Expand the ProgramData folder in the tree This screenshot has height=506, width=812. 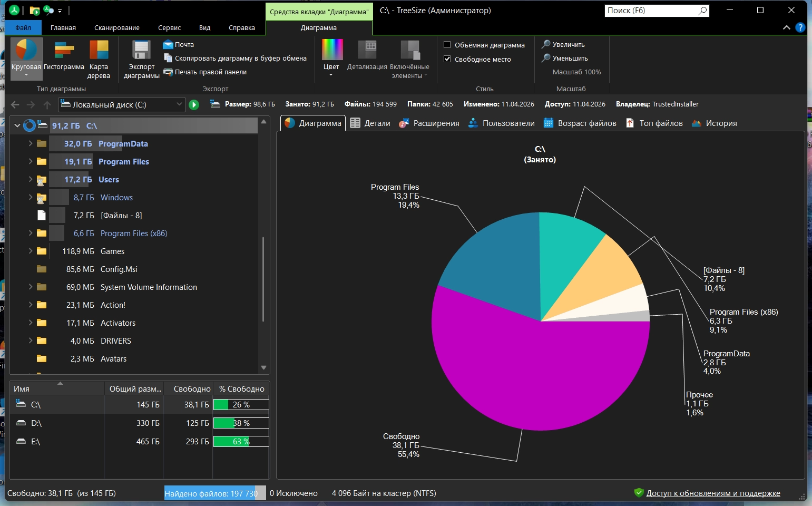pyautogui.click(x=30, y=143)
